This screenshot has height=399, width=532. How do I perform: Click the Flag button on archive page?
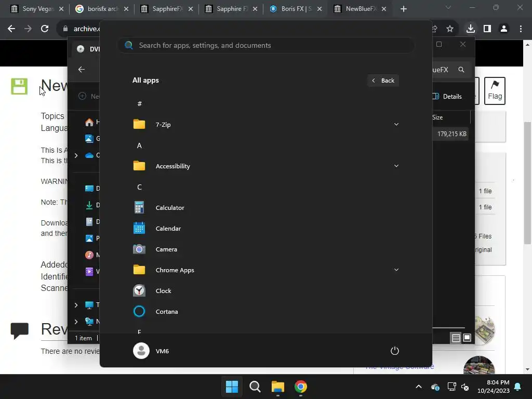(495, 90)
